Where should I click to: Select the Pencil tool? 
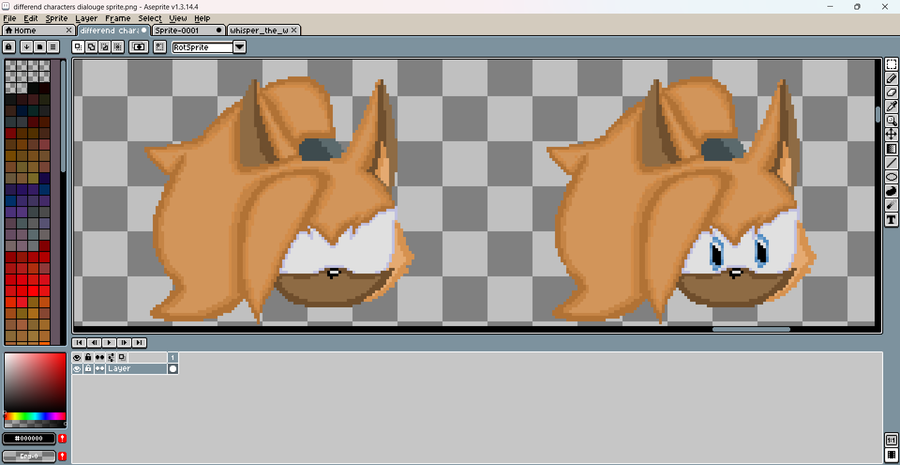[x=891, y=79]
